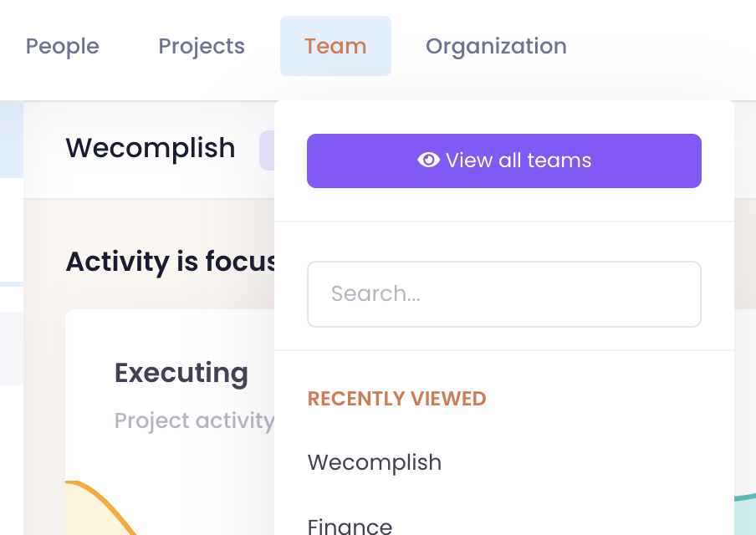Click the 'Activity is focus' section heading
The height and width of the screenshot is (535, 756).
(x=171, y=262)
